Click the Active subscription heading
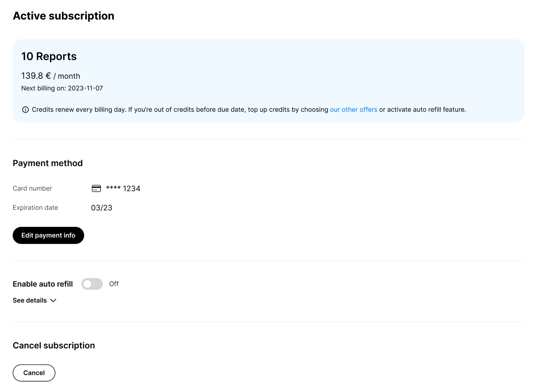Viewport: 536px width, 392px height. coord(63,16)
